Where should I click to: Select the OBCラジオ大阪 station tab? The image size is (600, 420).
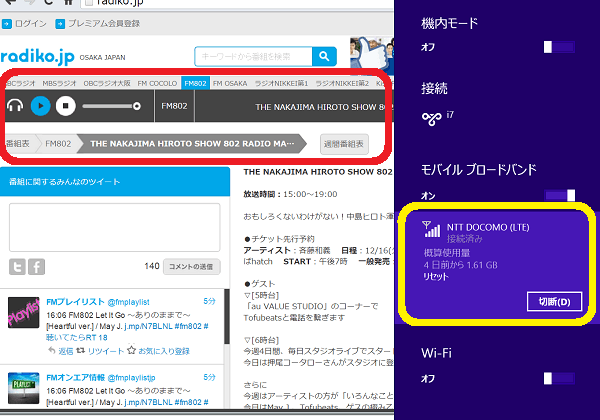click(107, 83)
